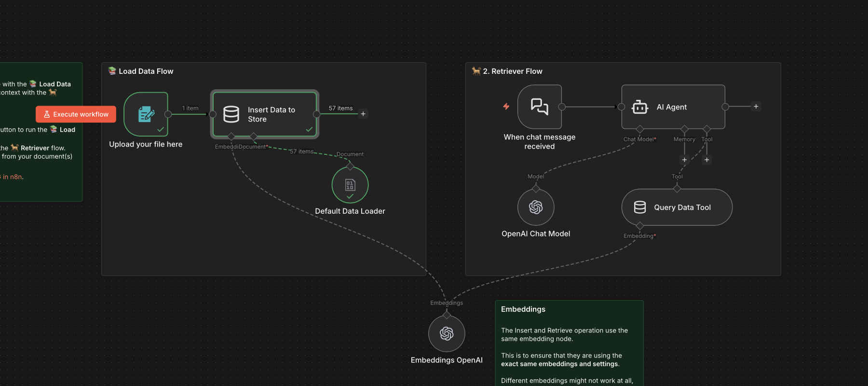868x386 pixels.
Task: Click the Load Data Flow sticky title
Action: coord(146,71)
